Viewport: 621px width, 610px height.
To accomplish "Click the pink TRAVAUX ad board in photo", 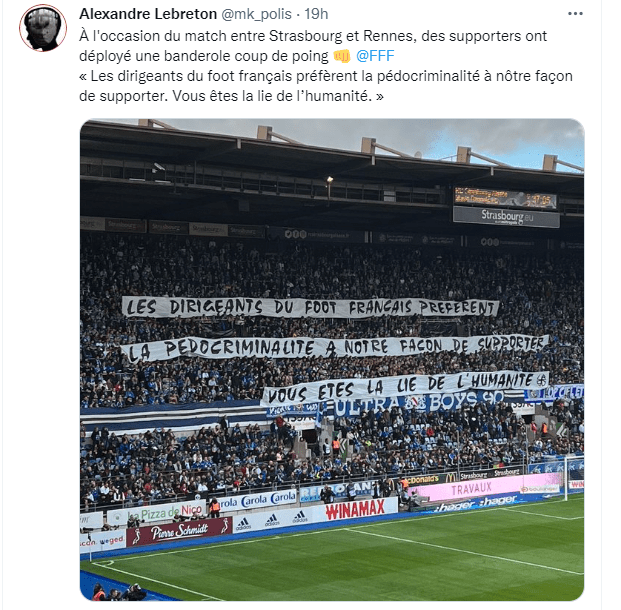I will 485,488.
